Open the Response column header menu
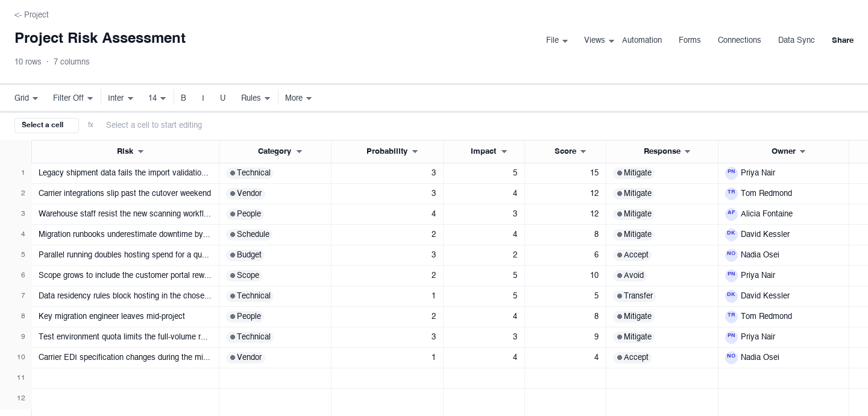 (x=687, y=152)
